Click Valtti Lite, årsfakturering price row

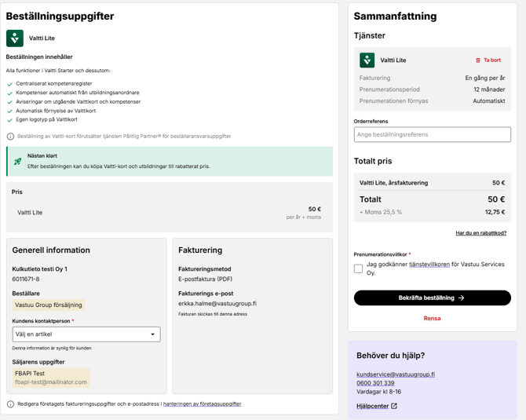point(432,183)
